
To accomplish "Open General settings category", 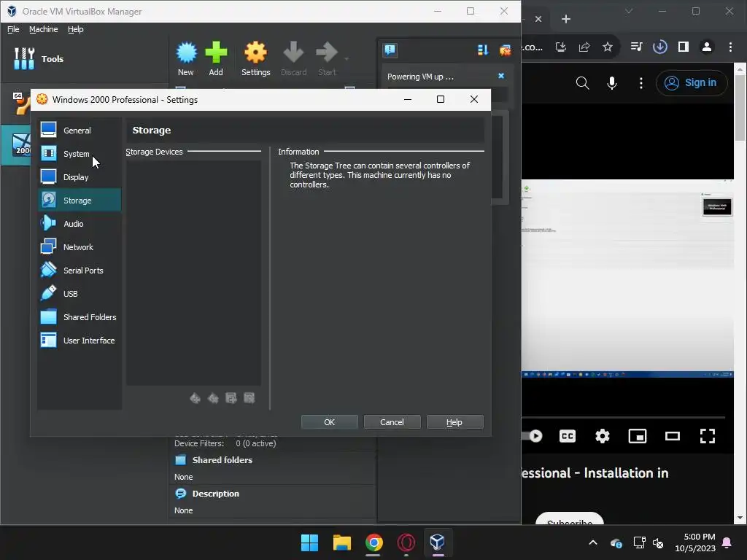I will 79,130.
